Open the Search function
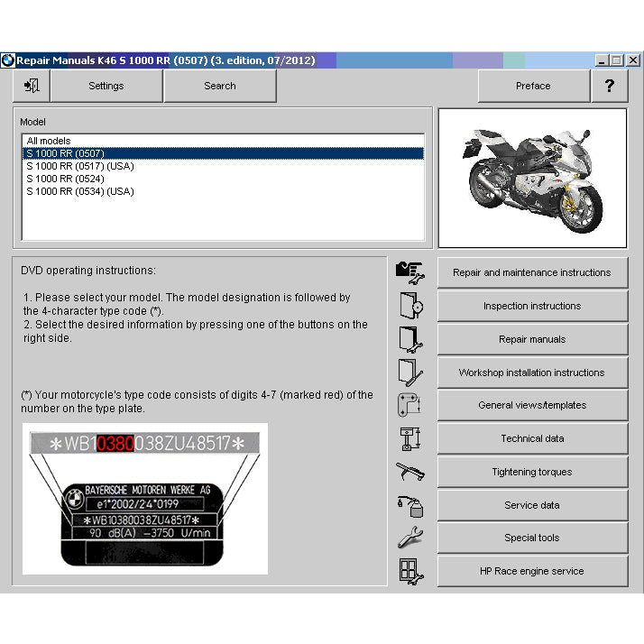 click(220, 86)
